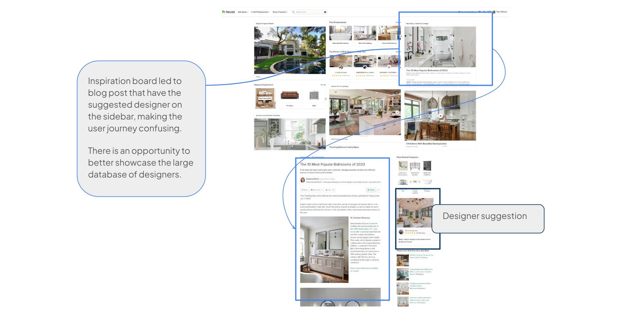Click the next chevron on the professionals carousel

point(401,36)
